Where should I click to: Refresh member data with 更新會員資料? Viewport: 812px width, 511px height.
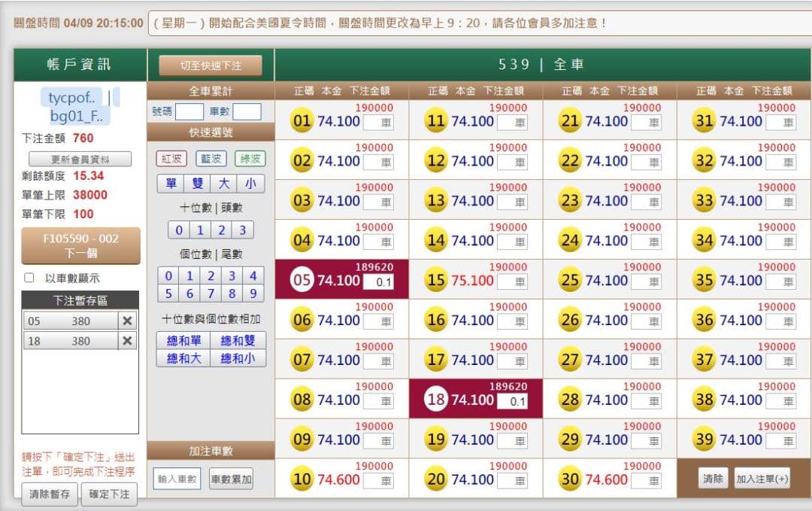(80, 159)
